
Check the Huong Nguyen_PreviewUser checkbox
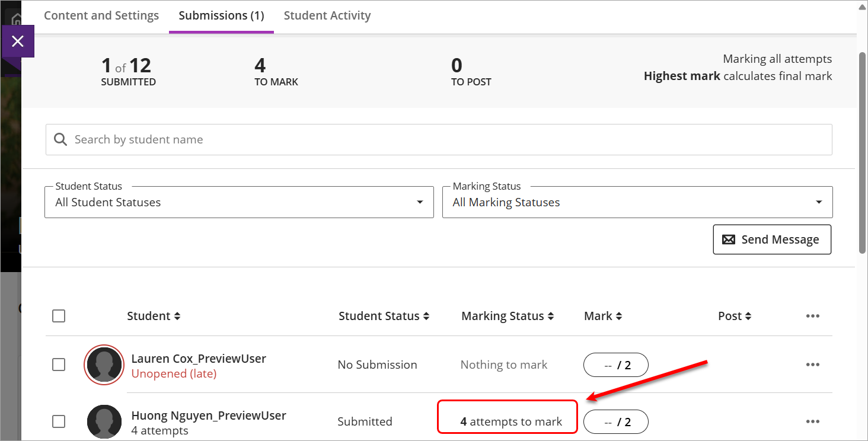[59, 421]
